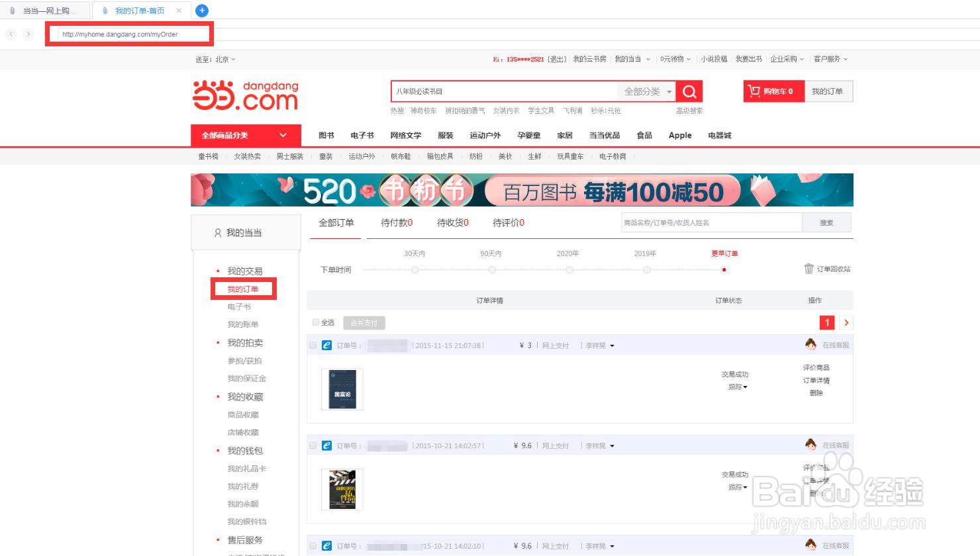
Task: Tick checkbox for the bottom order
Action: [313, 546]
